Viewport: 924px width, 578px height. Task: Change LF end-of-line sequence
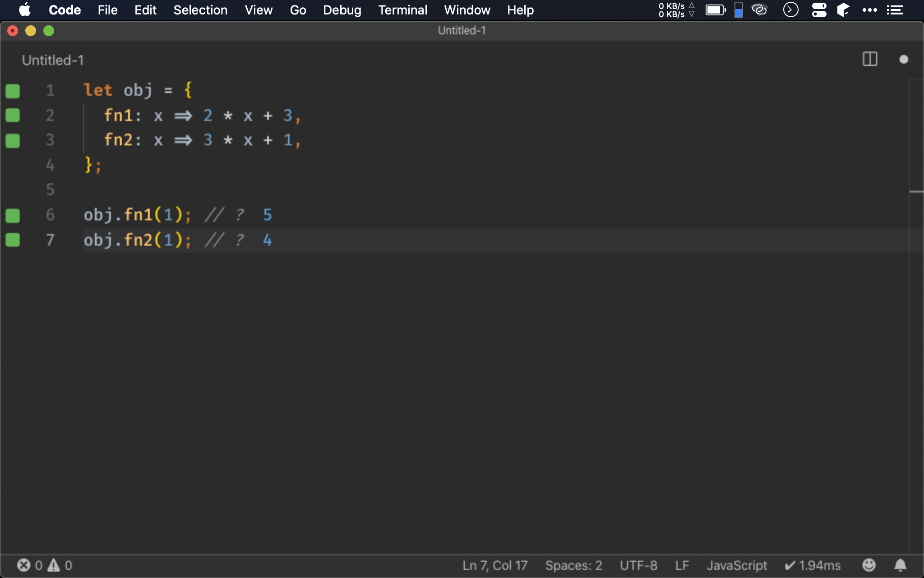(x=682, y=565)
